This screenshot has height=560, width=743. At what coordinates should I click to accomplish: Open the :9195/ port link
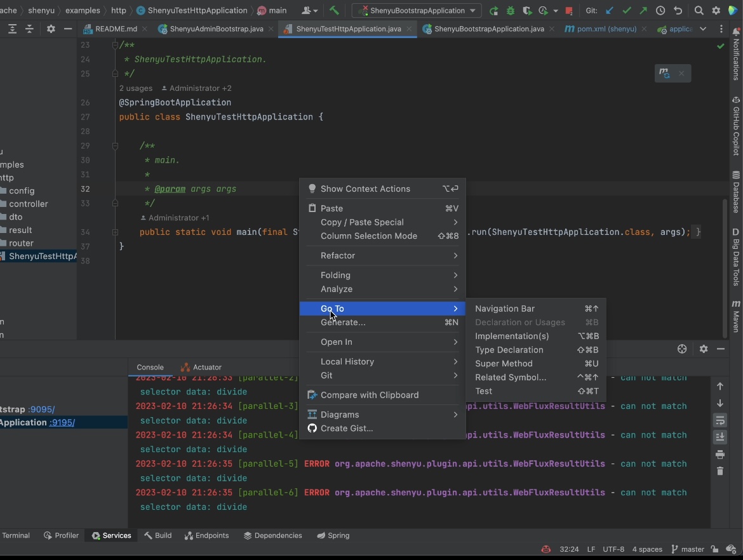point(62,422)
